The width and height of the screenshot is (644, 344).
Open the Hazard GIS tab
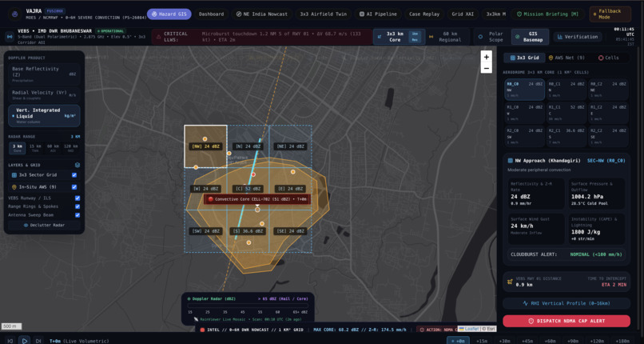pos(169,14)
